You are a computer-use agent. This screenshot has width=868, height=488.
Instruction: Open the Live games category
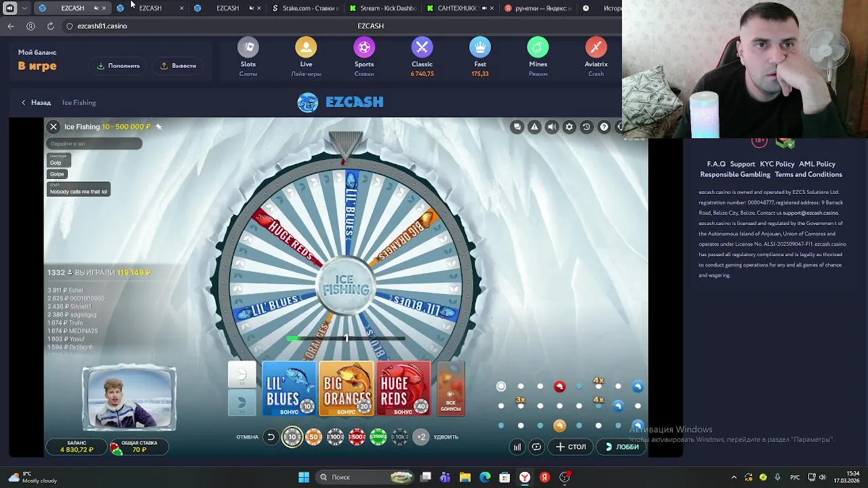tap(306, 47)
